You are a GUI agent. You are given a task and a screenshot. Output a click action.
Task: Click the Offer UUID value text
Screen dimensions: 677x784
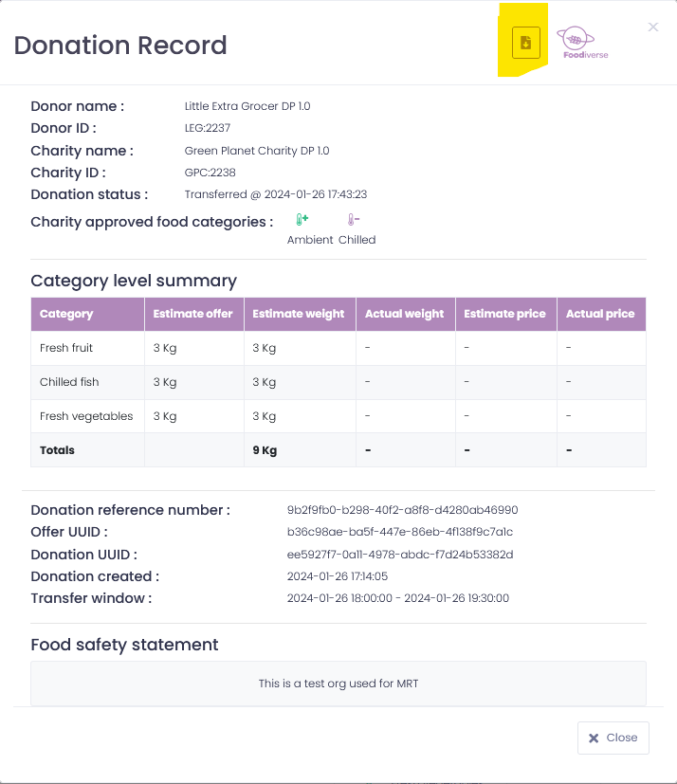(400, 532)
